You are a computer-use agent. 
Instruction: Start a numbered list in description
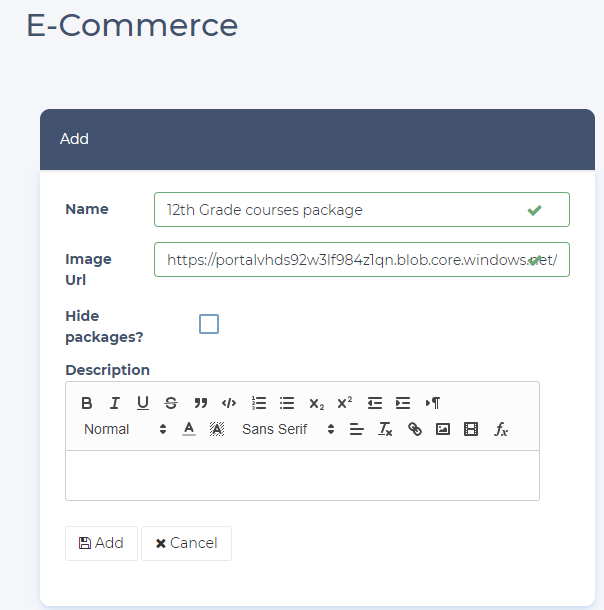point(258,403)
